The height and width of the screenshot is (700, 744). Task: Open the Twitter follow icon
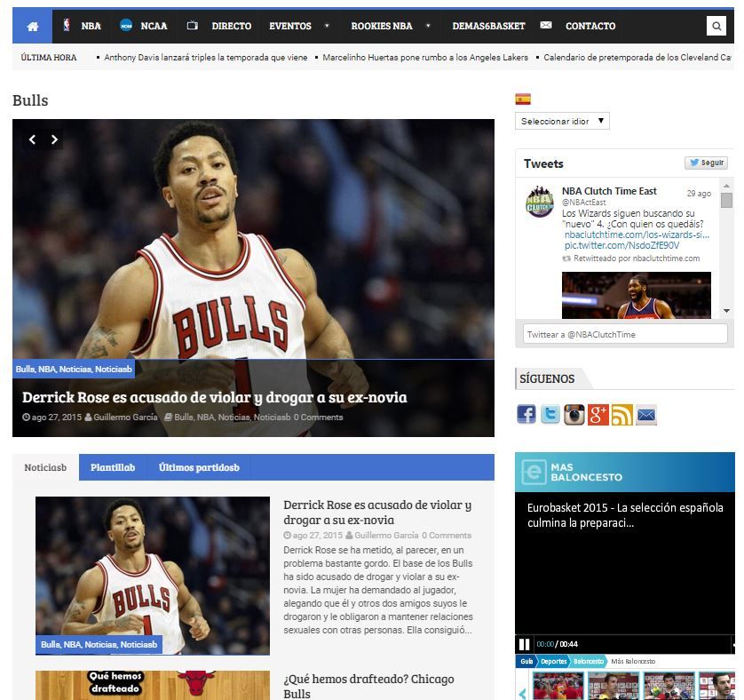pos(550,415)
